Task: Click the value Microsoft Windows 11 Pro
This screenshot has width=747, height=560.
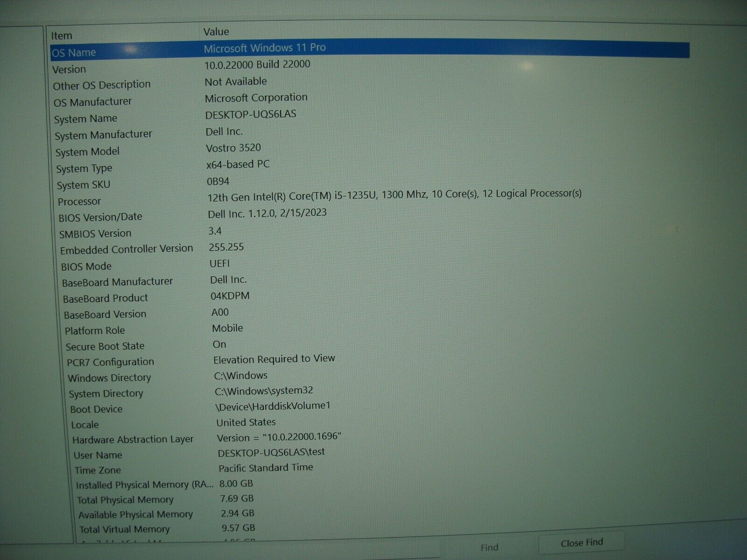Action: coord(265,48)
